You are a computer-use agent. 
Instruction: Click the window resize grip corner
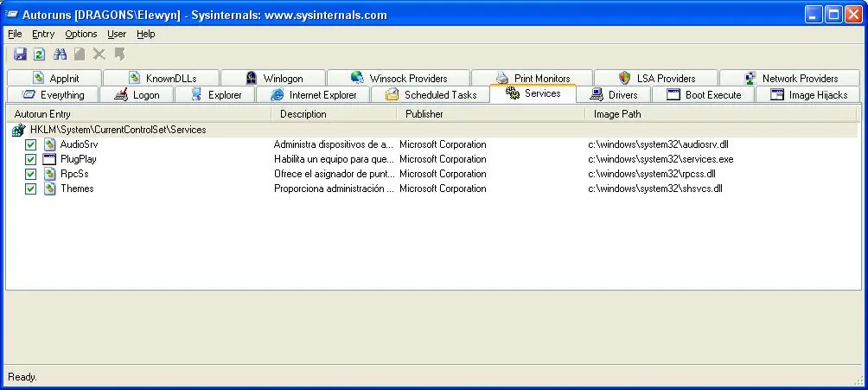858,380
